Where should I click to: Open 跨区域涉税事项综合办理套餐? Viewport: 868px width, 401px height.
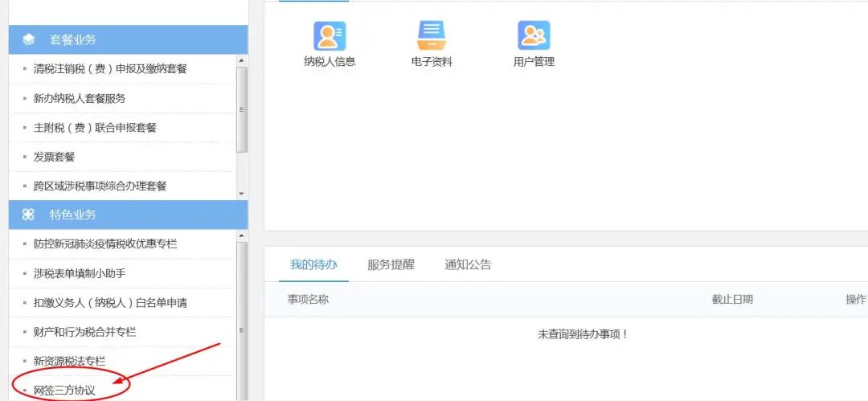point(100,186)
